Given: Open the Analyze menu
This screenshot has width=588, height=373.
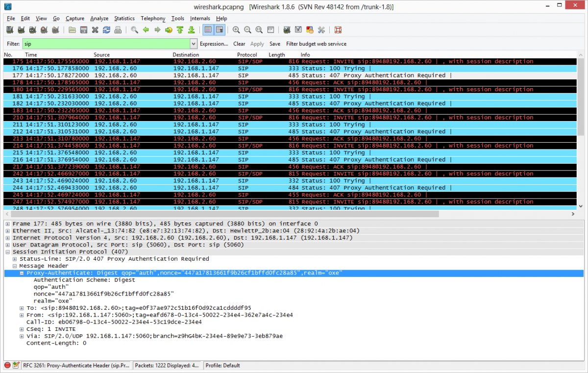Looking at the screenshot, I should tap(99, 19).
